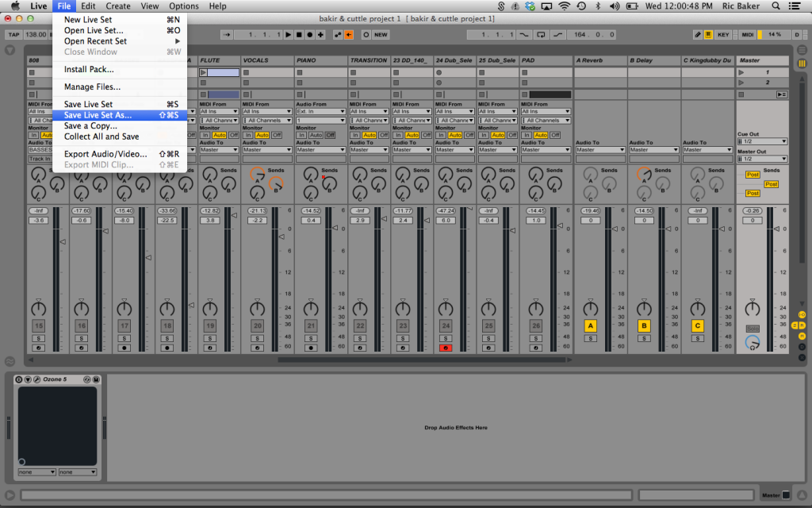Disarm the red arm button on track 24

coord(446,348)
